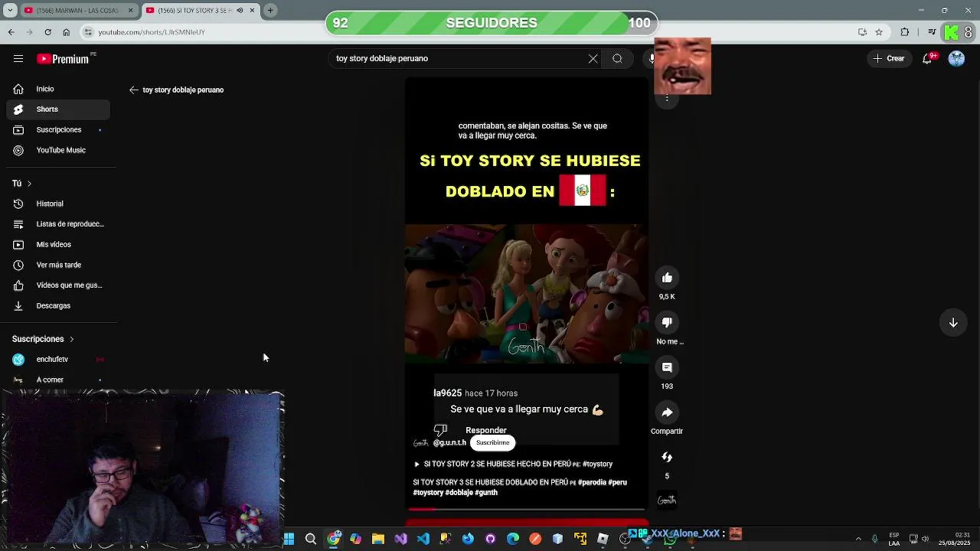The height and width of the screenshot is (551, 980).
Task: Dislike the Short (No me gusta)
Action: click(x=667, y=323)
